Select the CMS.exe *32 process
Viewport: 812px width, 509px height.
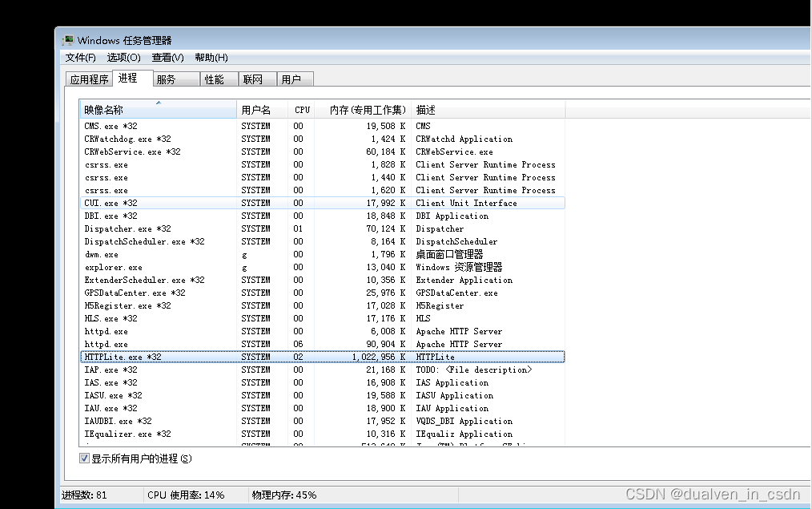[322, 126]
